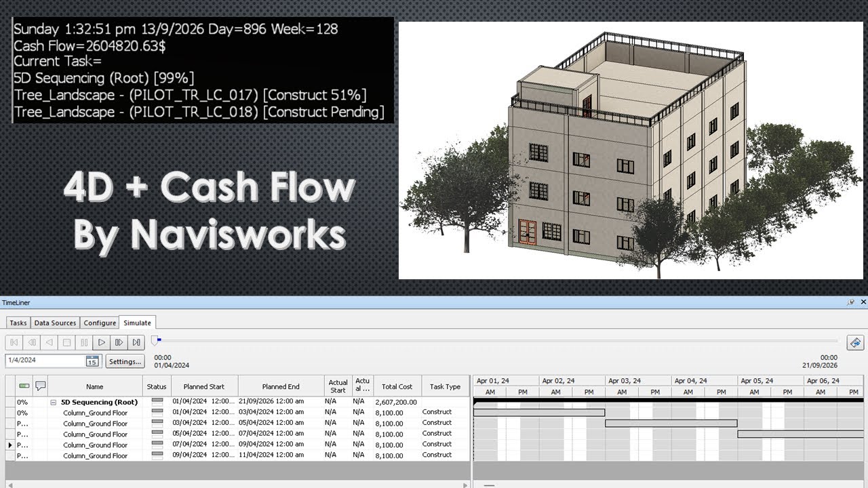The height and width of the screenshot is (488, 868).
Task: Play the simulation in reverse
Action: (49, 342)
